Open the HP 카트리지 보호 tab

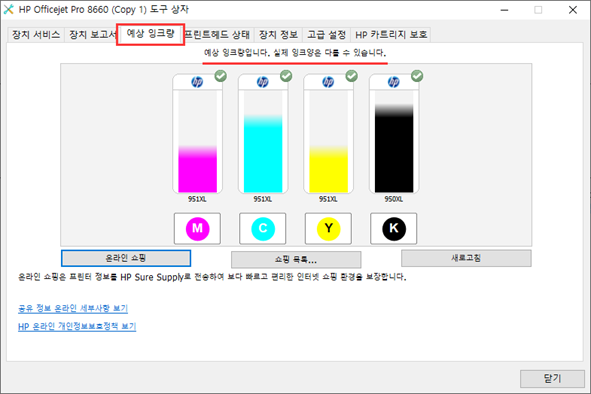pos(391,35)
